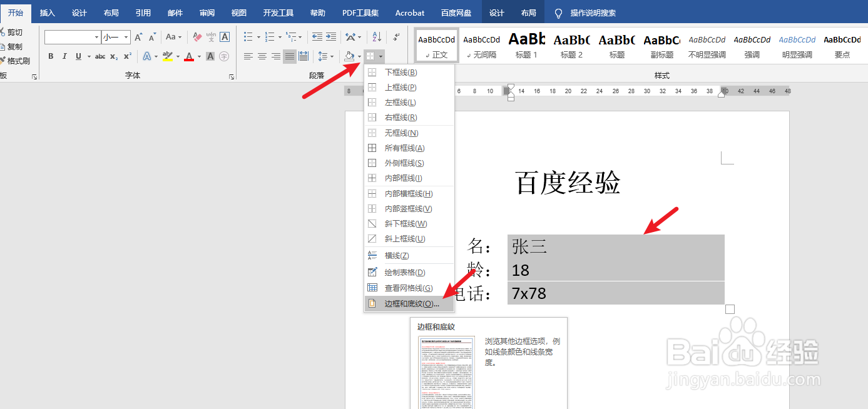Apply underline formatting
Screen dimensions: 868x409
pos(78,56)
